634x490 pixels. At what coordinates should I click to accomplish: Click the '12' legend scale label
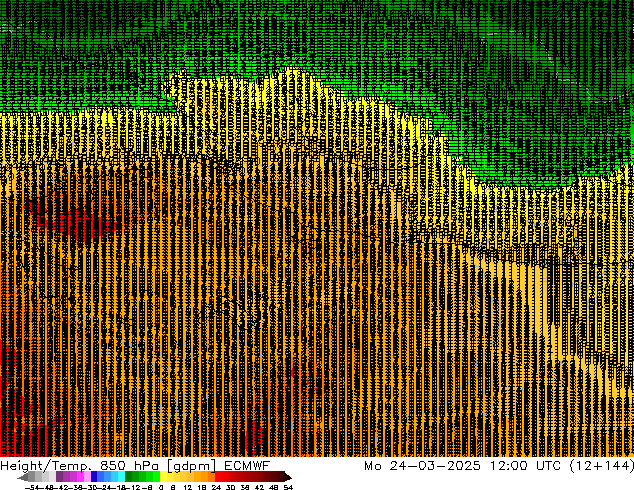coord(188,488)
